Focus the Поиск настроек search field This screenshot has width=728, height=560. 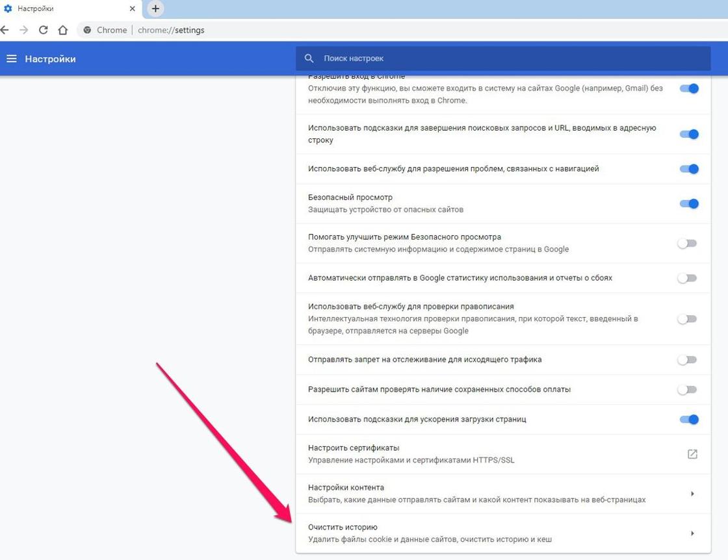(x=503, y=58)
